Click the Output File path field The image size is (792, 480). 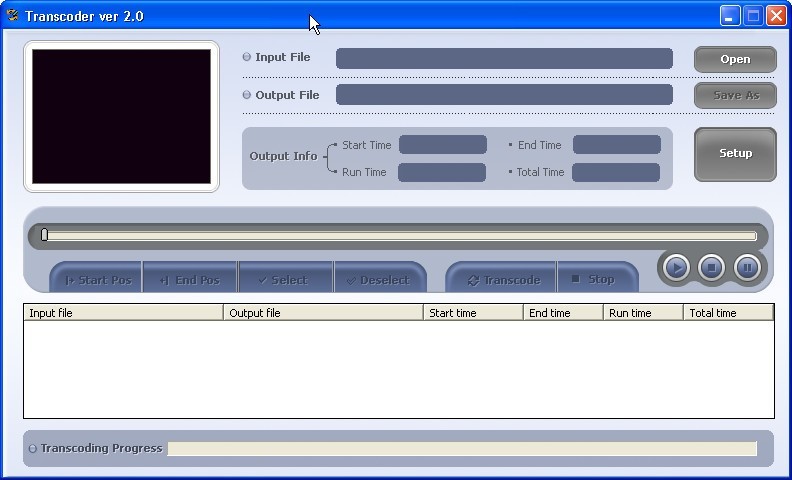coord(504,95)
